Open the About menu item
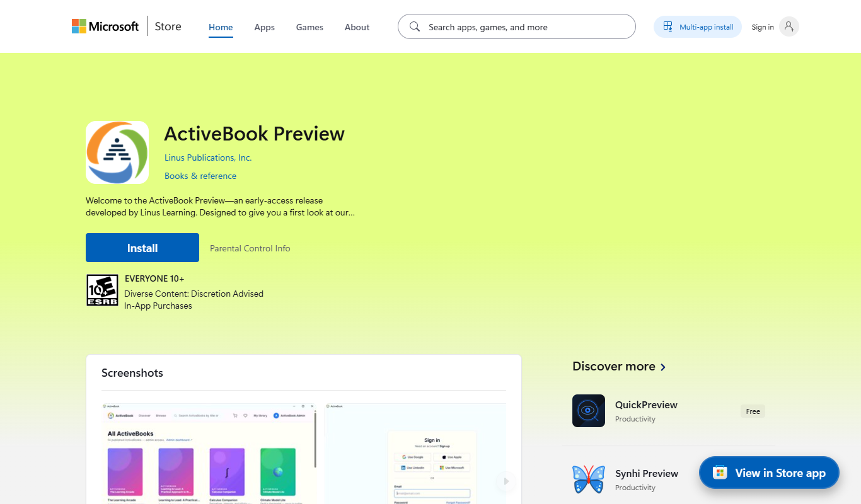The width and height of the screenshot is (861, 504). click(357, 27)
